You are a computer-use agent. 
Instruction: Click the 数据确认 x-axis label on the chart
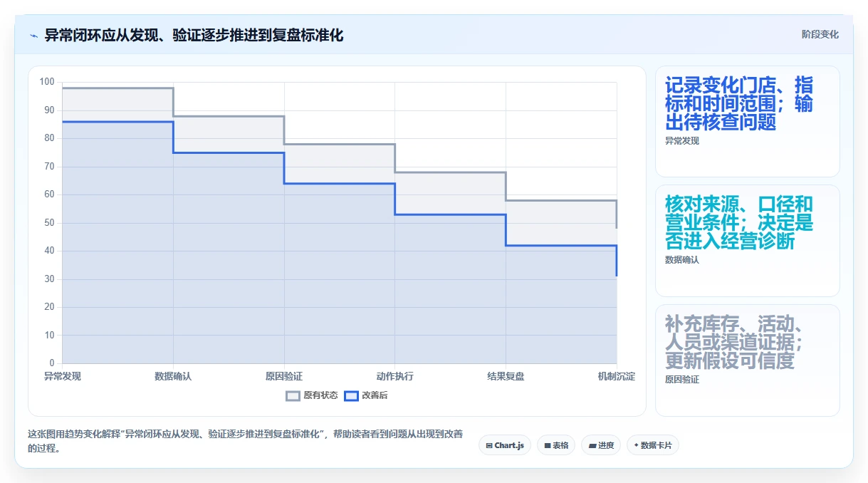click(x=173, y=376)
